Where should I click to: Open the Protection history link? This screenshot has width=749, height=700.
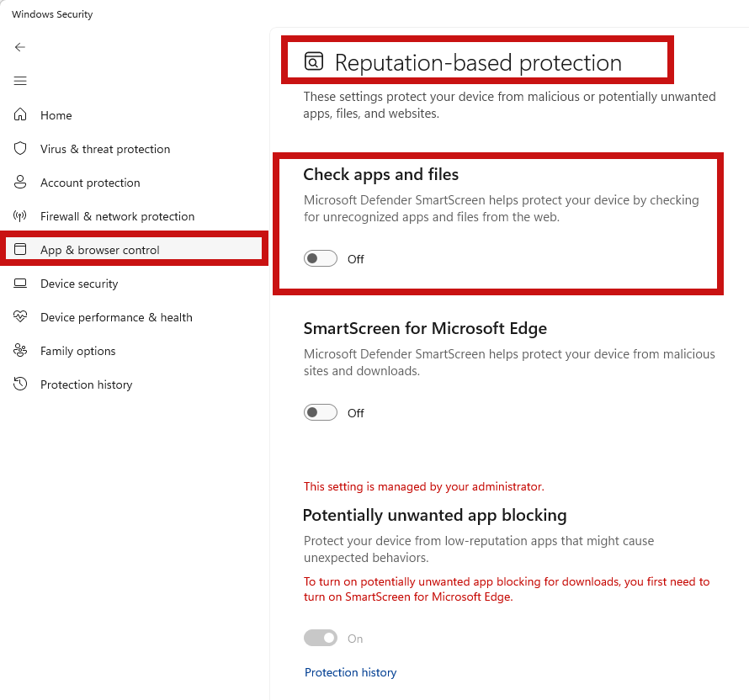tap(350, 672)
